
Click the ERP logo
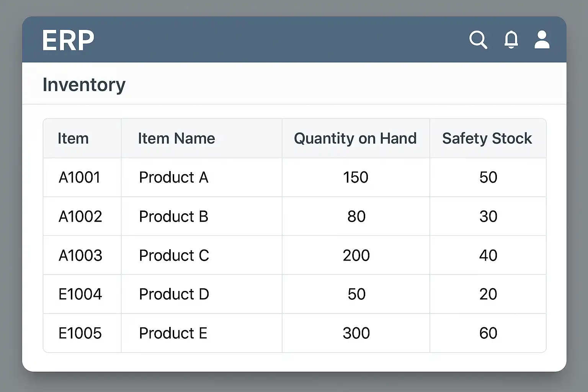click(x=68, y=40)
